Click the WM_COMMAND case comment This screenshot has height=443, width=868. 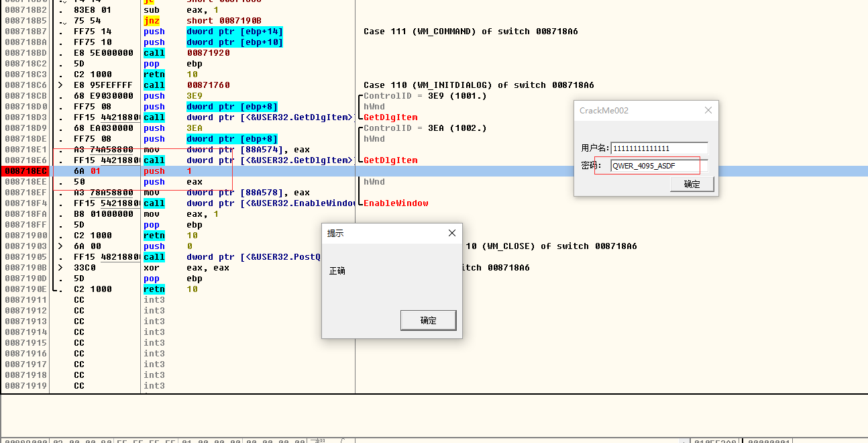(471, 32)
